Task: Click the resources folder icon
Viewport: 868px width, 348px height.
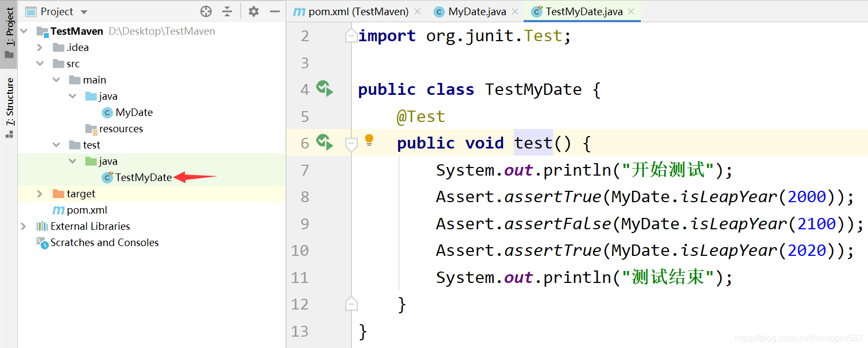Action: pyautogui.click(x=91, y=129)
